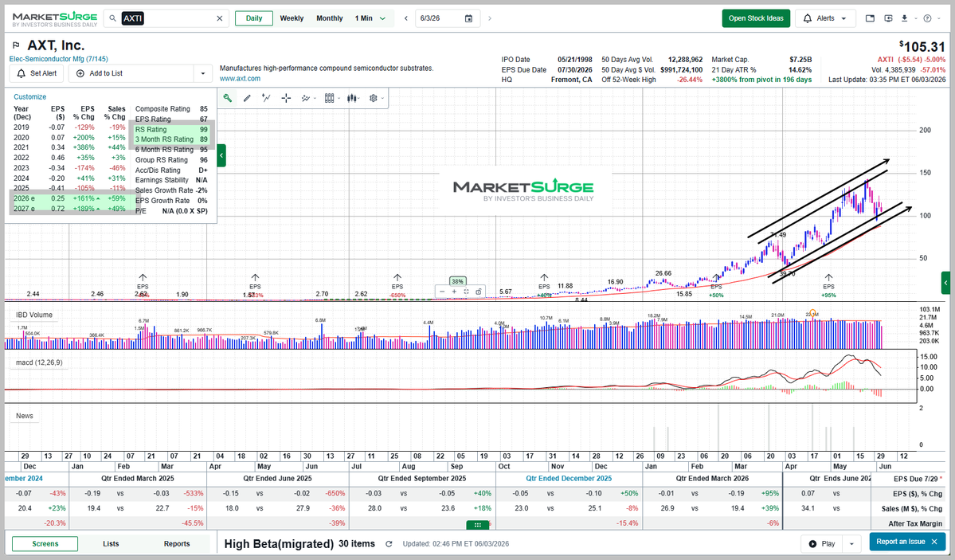Open the www.axt.com website link
The height and width of the screenshot is (560, 955).
[240, 79]
